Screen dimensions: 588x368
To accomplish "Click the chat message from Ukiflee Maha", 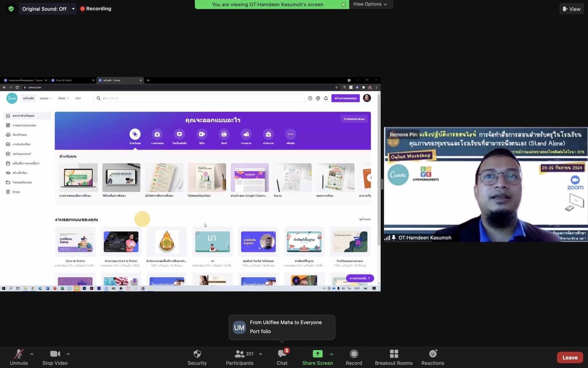I will (282, 327).
